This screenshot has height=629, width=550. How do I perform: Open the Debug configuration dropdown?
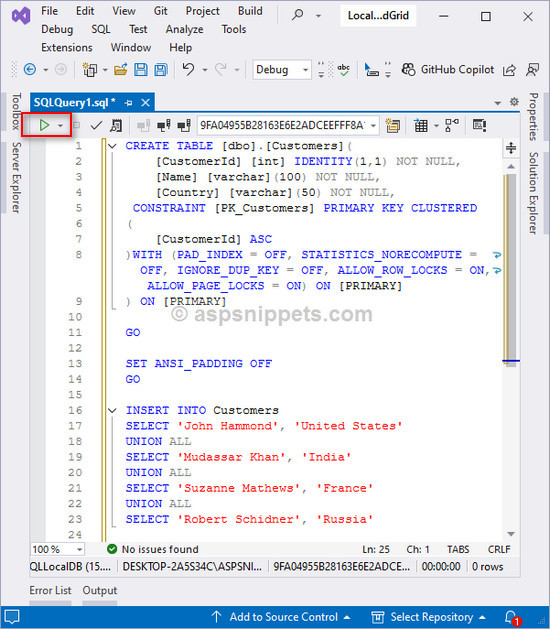coord(282,70)
